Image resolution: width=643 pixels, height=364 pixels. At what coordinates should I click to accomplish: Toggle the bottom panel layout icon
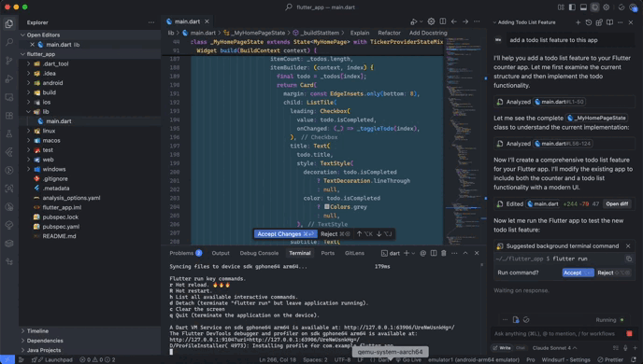(x=583, y=7)
